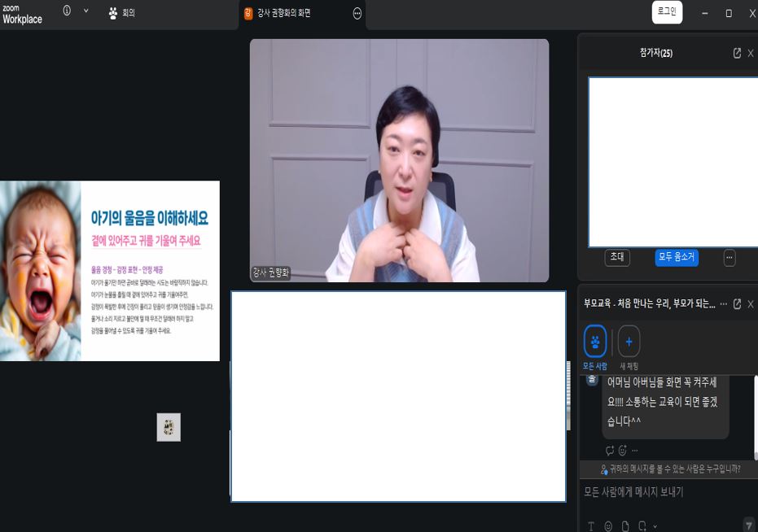Open the chat header's more options menu
This screenshot has width=758, height=532.
coord(723,303)
